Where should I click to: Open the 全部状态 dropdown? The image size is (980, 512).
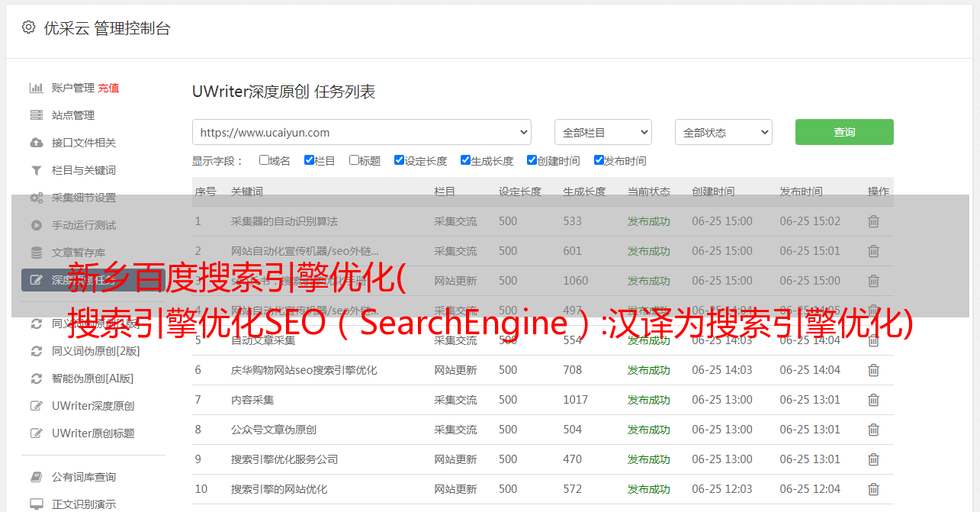[x=724, y=132]
